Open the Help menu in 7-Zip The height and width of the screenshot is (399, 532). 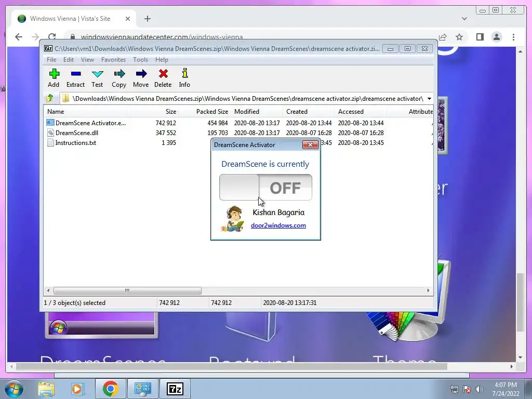[162, 60]
